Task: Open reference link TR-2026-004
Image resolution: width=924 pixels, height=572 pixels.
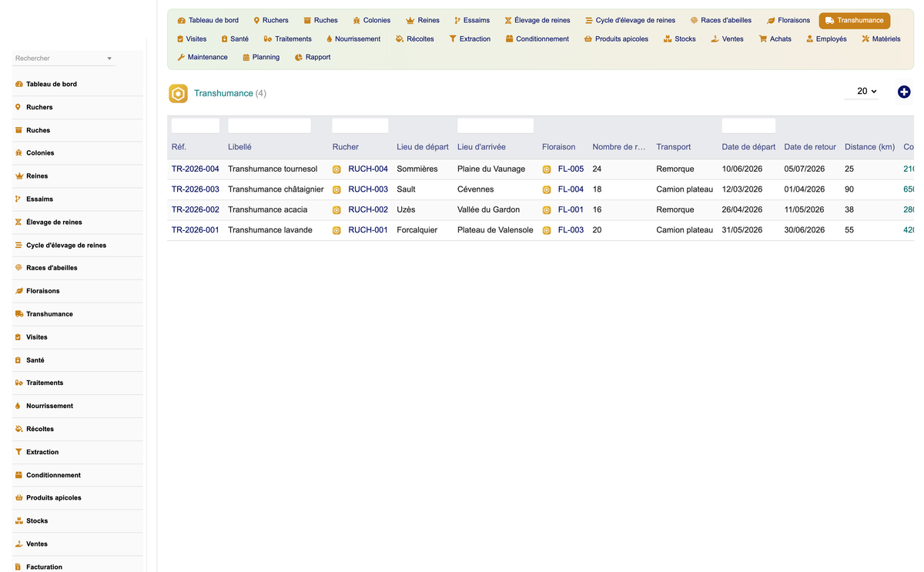Action: click(196, 169)
